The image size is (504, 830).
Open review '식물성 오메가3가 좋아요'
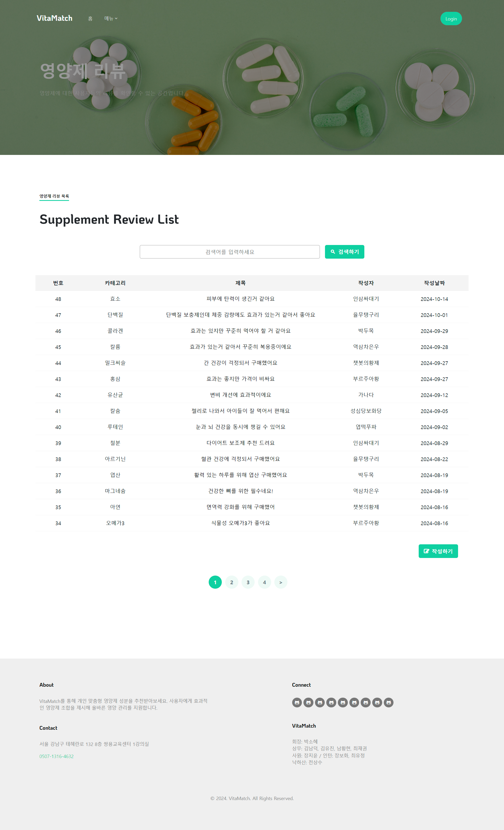(x=240, y=523)
